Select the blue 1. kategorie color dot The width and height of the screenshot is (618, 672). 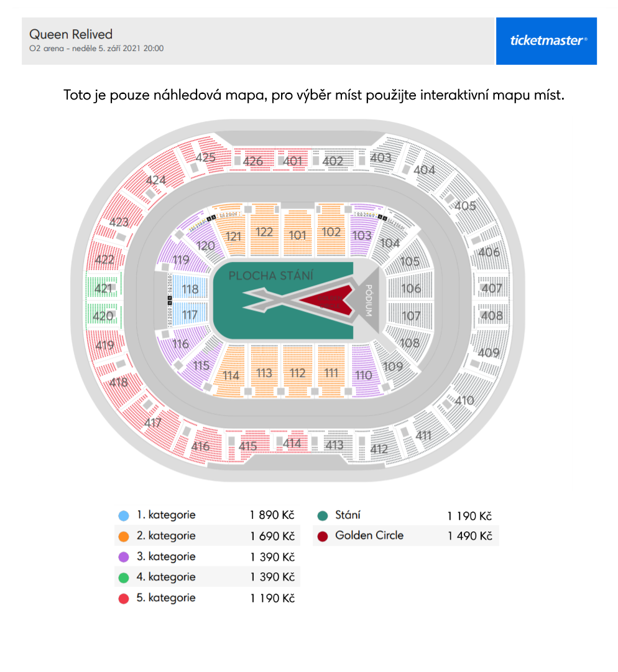pos(124,516)
